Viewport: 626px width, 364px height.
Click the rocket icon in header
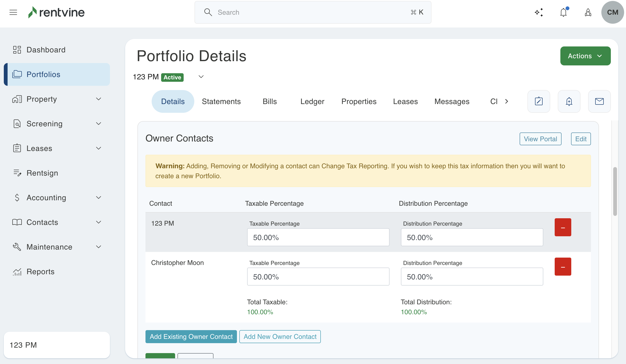588,12
